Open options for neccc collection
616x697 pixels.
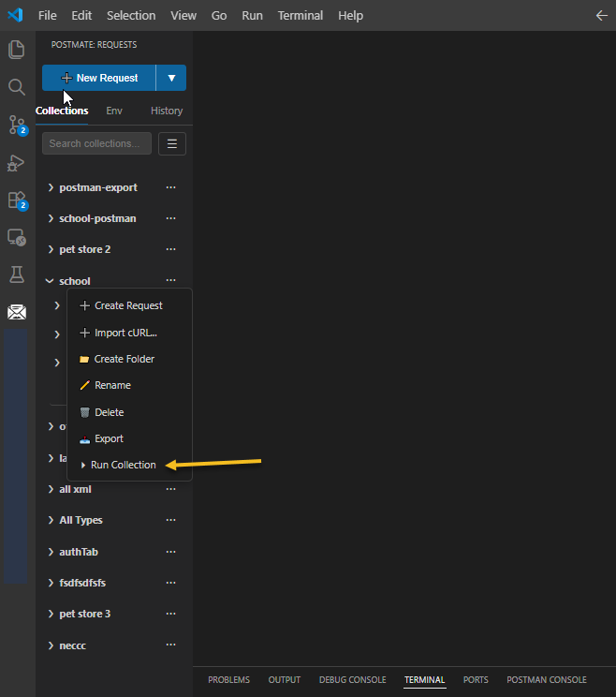pyautogui.click(x=171, y=645)
